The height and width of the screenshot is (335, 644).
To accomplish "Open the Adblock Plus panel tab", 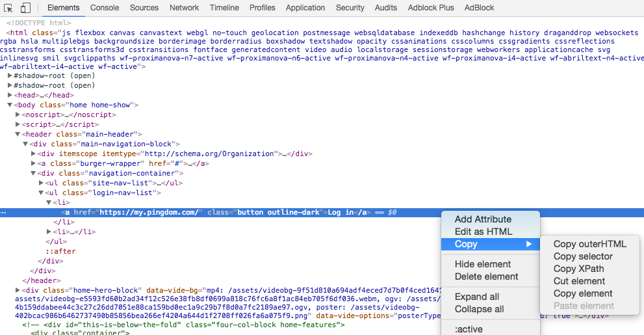I will (431, 8).
